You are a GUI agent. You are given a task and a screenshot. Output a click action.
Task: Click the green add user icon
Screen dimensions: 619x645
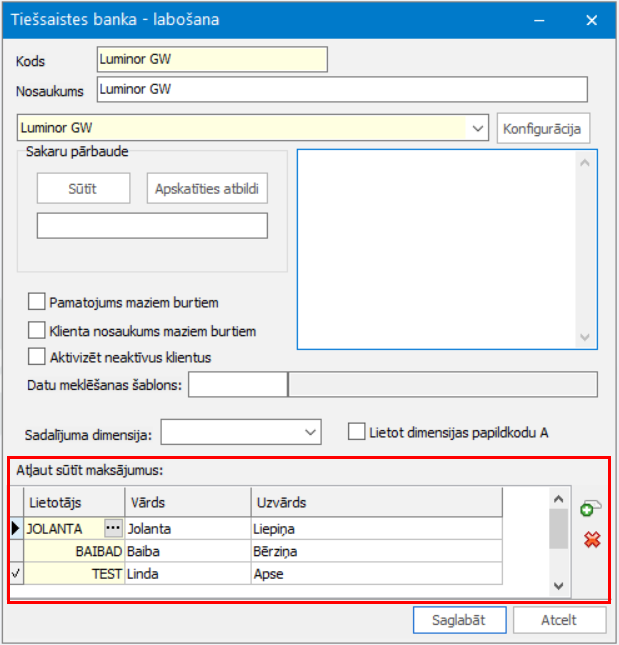coord(590,508)
